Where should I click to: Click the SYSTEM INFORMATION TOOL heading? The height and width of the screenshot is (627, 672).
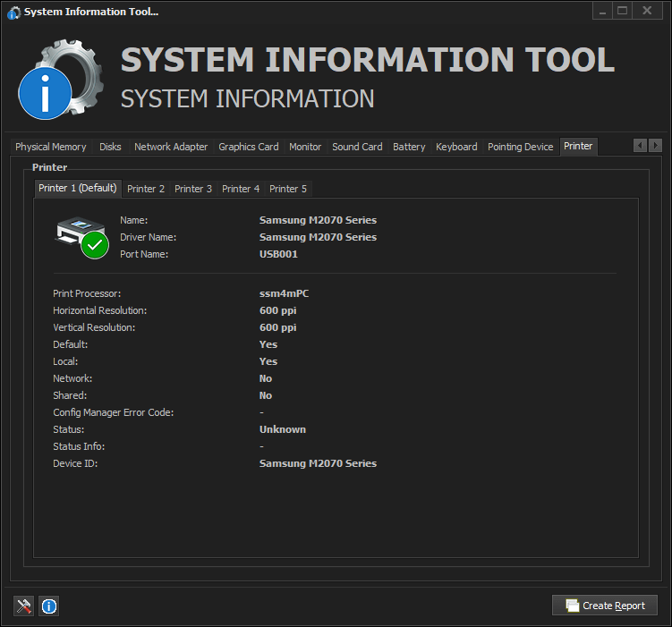(x=368, y=60)
